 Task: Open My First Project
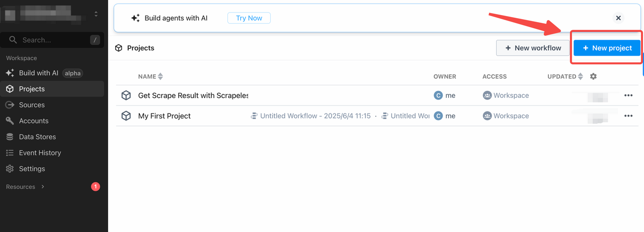[165, 116]
